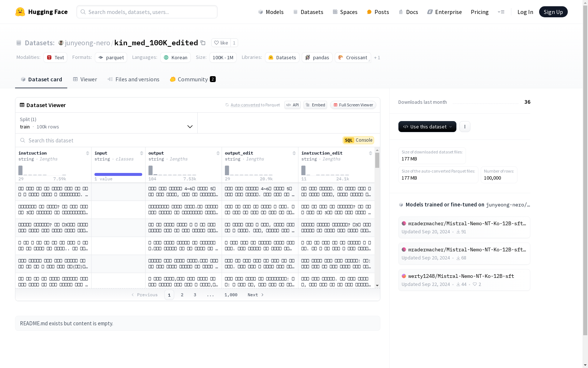The width and height of the screenshot is (588, 368).
Task: Click the Next page button
Action: (255, 295)
